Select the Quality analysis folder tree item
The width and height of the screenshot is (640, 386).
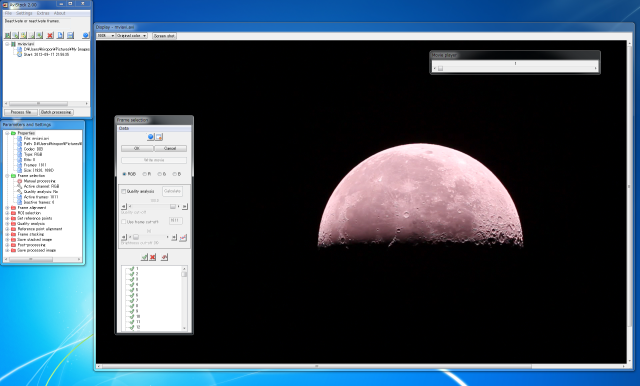coord(31,224)
